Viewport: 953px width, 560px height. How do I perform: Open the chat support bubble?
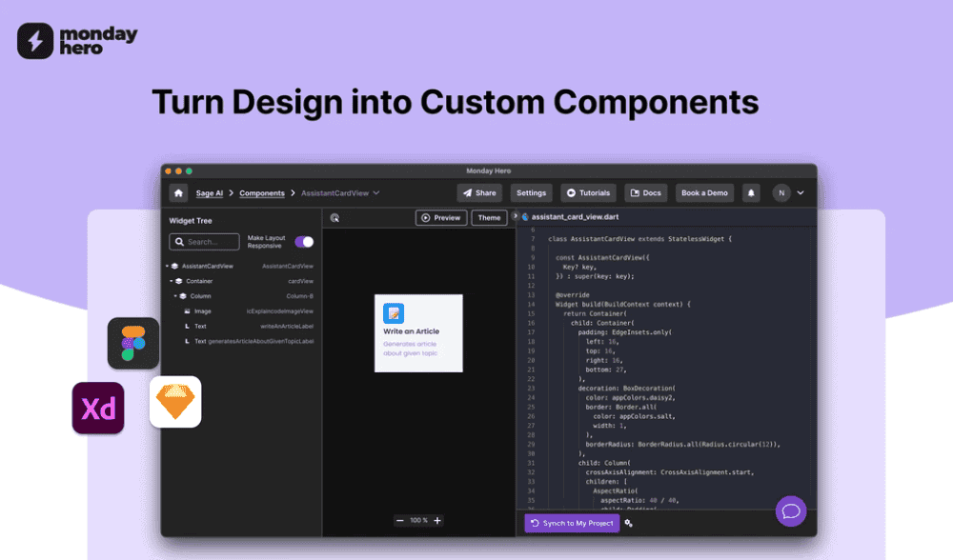790,511
